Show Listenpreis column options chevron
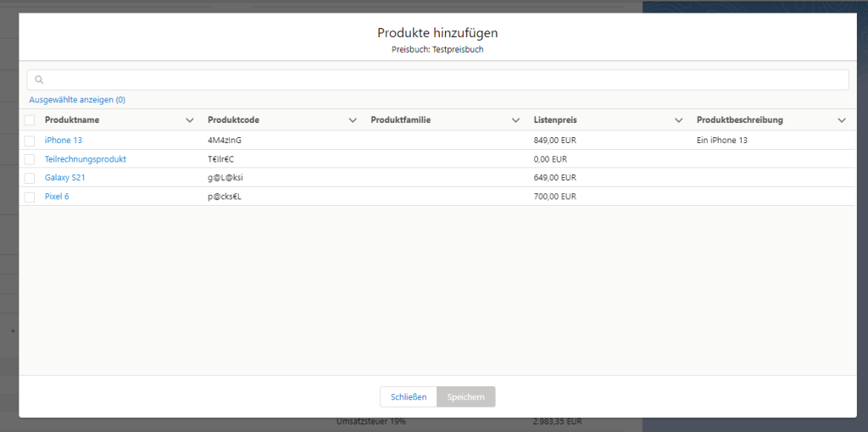Image resolution: width=868 pixels, height=432 pixels. click(x=678, y=120)
